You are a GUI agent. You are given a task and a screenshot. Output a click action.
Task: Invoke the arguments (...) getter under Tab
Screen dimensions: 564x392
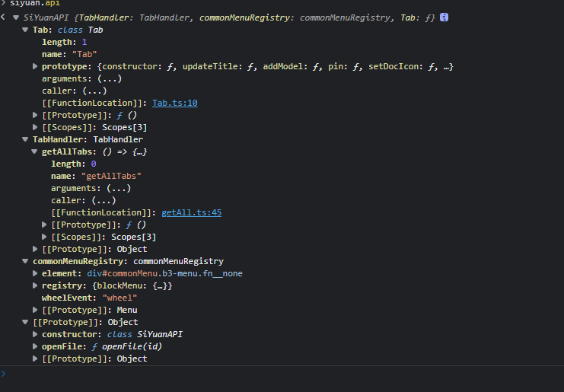click(x=110, y=78)
